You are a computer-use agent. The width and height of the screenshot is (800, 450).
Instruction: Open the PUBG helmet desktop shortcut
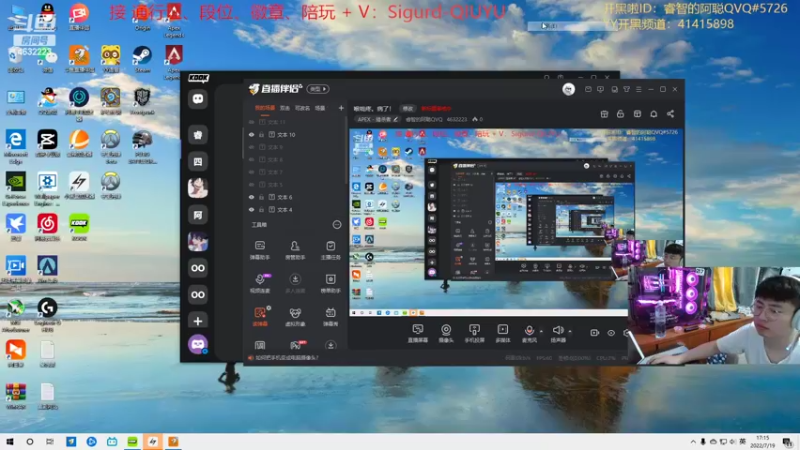(142, 145)
